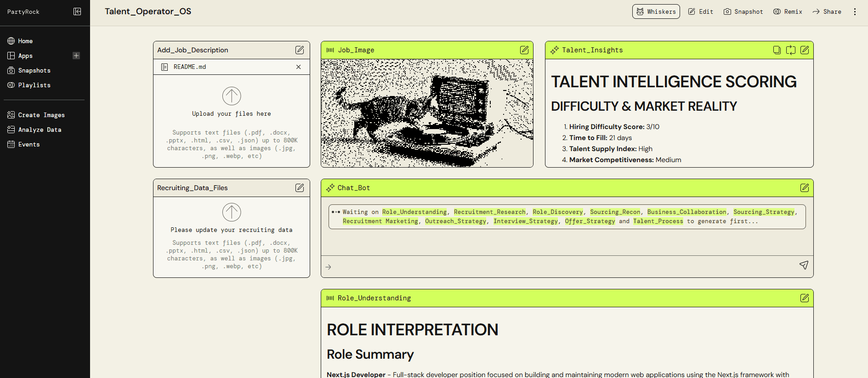Open Playlists in the sidebar
This screenshot has width=868, height=378.
[29, 85]
